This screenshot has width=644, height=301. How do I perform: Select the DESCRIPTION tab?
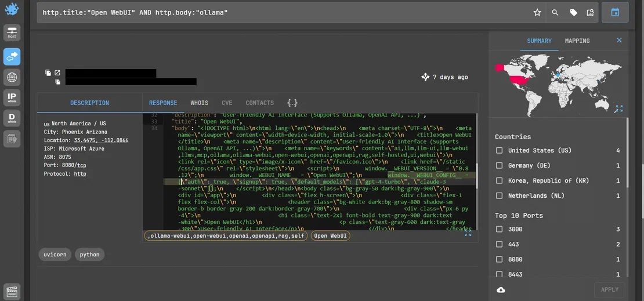coord(89,103)
